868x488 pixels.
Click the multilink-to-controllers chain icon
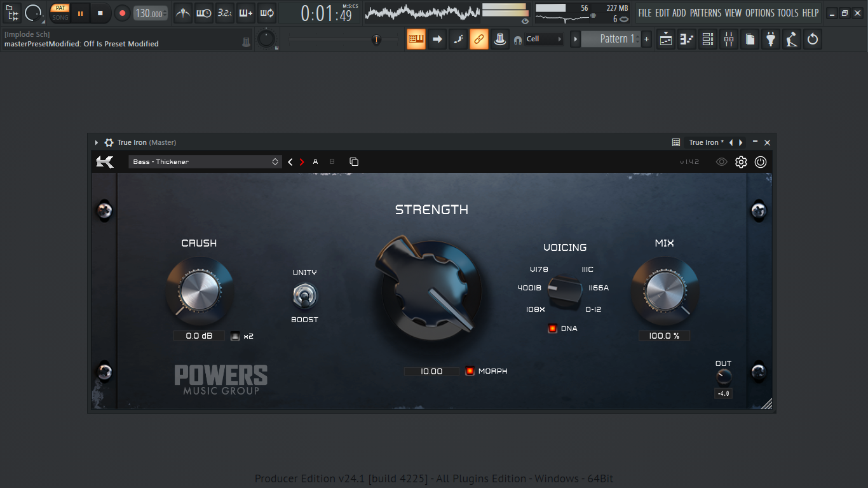(479, 39)
